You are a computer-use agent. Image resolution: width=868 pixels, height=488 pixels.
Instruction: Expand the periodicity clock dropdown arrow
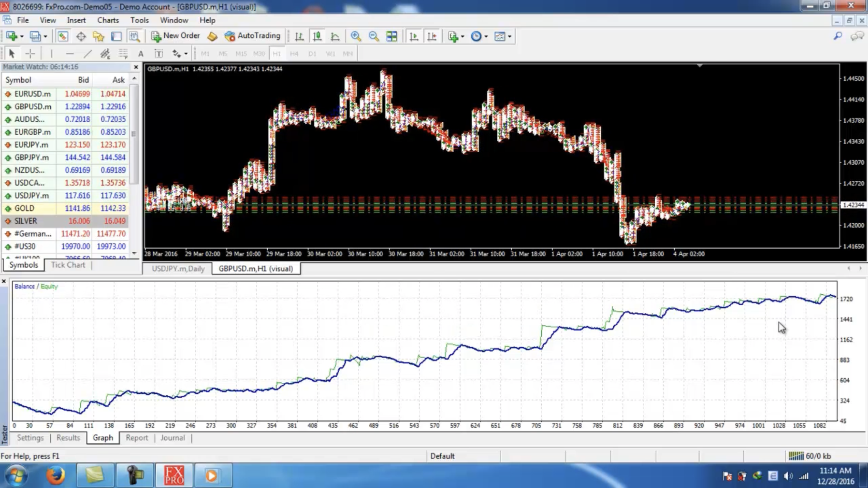[486, 36]
